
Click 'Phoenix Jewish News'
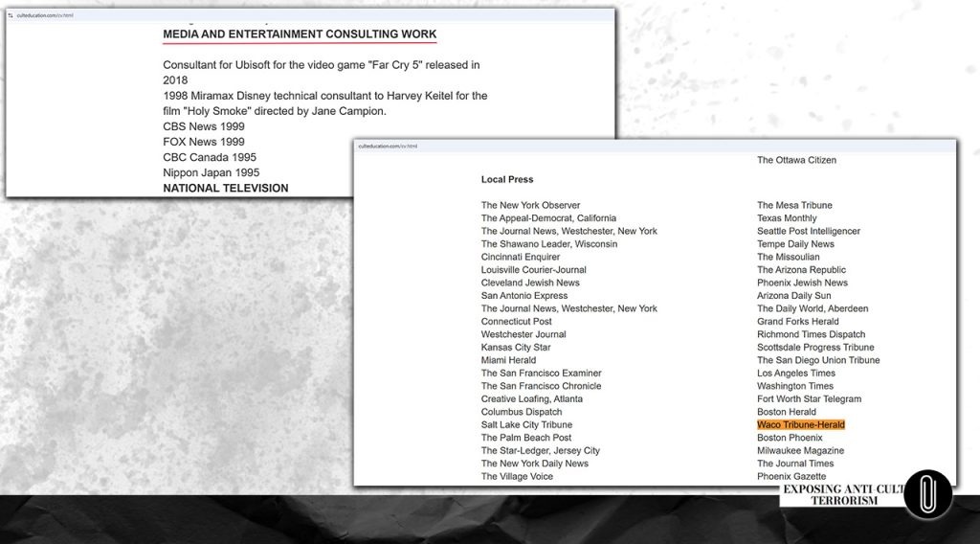pyautogui.click(x=803, y=283)
